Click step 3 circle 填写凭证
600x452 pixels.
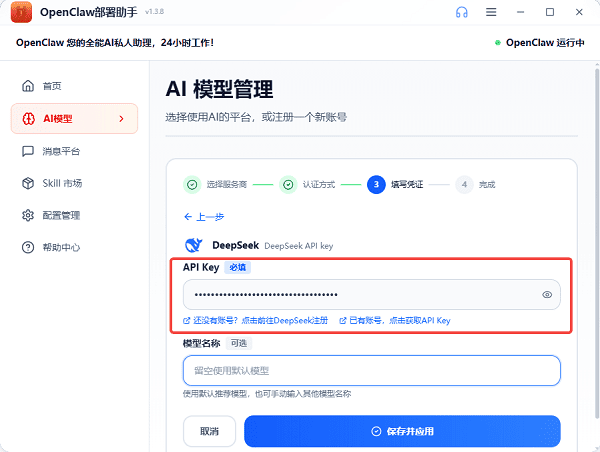coord(376,185)
